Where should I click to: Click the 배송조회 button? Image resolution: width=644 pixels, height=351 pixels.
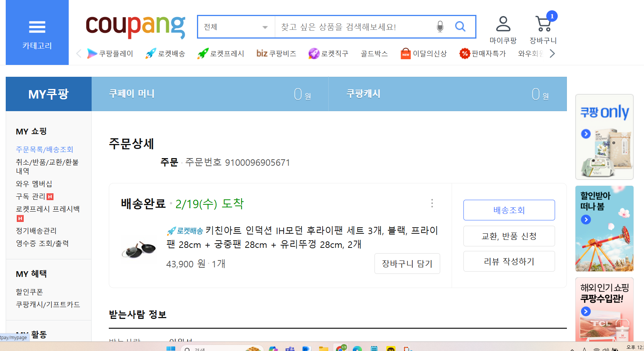[509, 210]
